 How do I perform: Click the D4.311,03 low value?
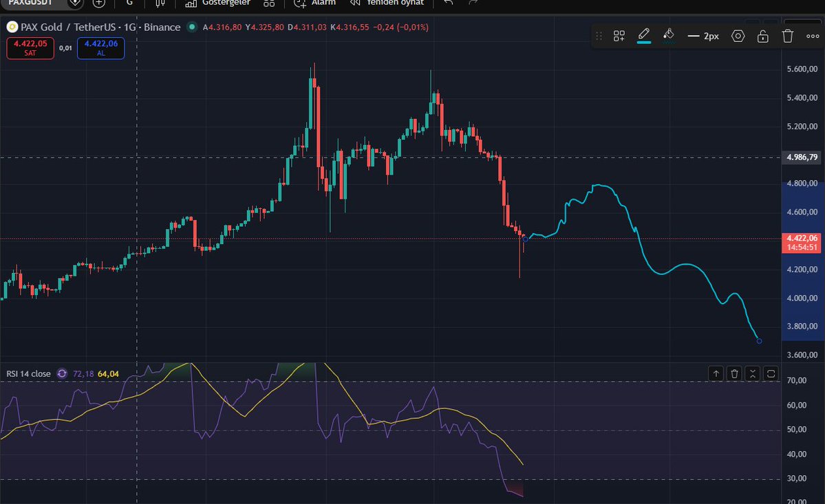point(308,28)
